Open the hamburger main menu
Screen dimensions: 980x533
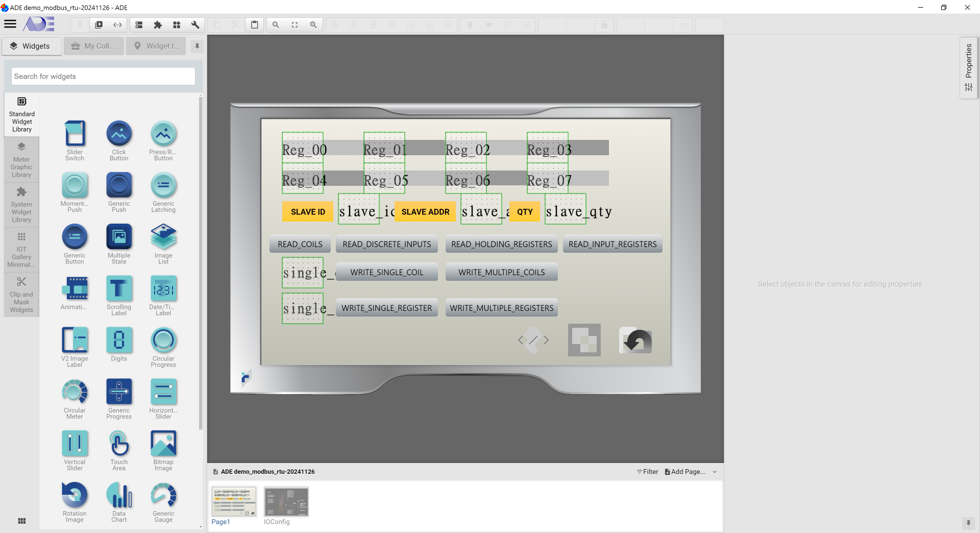(10, 24)
